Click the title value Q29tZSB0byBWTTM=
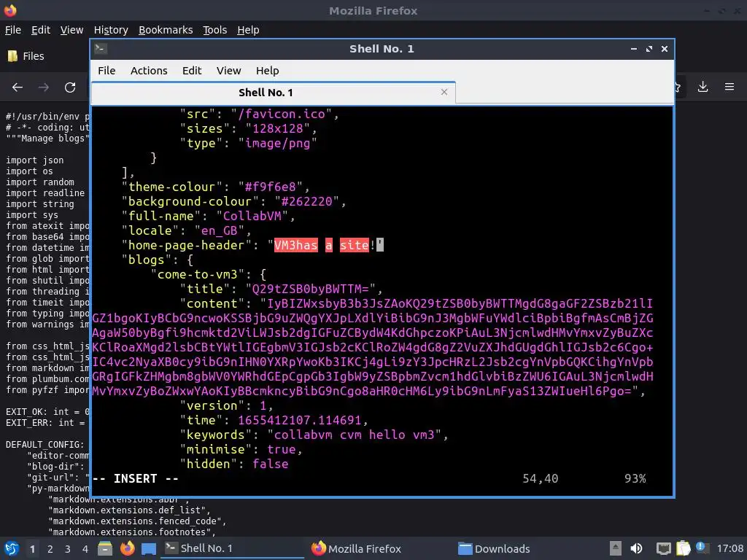The image size is (747, 560). [x=310, y=289]
